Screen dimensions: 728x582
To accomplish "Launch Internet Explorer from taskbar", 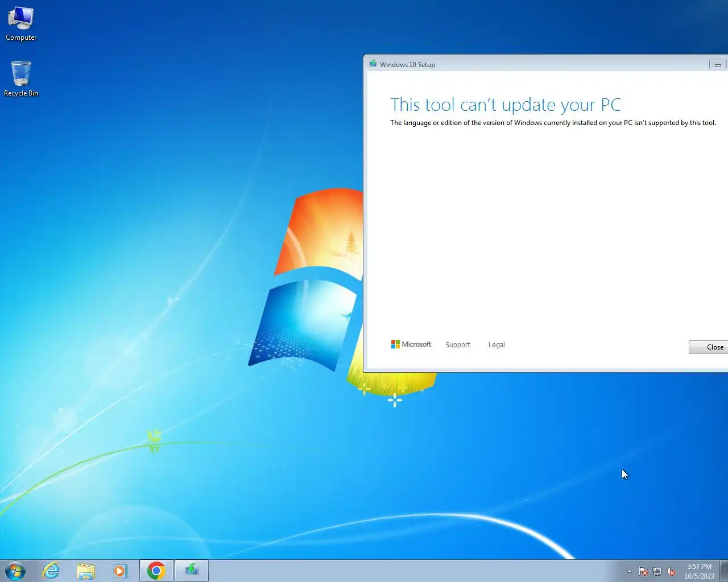I will (x=51, y=571).
